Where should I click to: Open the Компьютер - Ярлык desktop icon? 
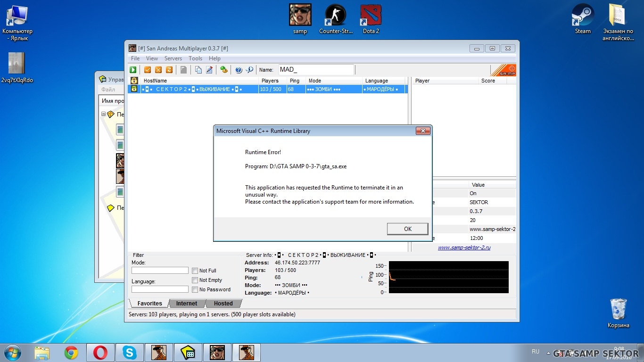(x=17, y=22)
